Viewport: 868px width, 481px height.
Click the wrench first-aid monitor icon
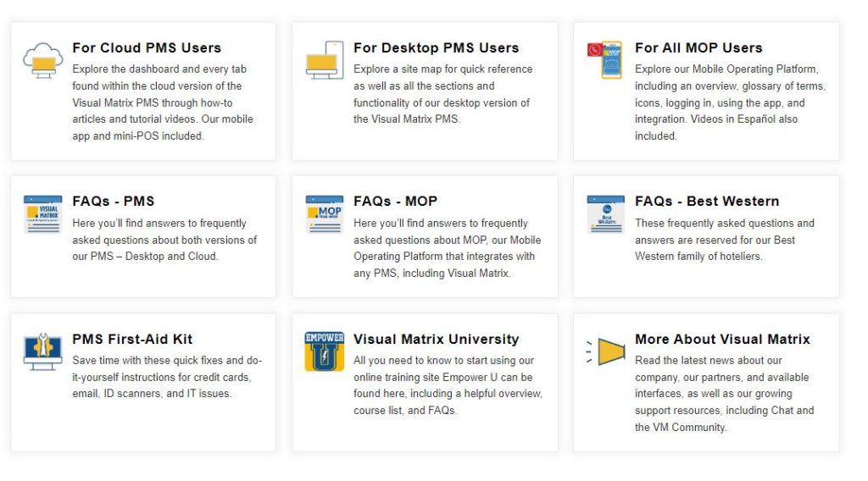(x=42, y=351)
